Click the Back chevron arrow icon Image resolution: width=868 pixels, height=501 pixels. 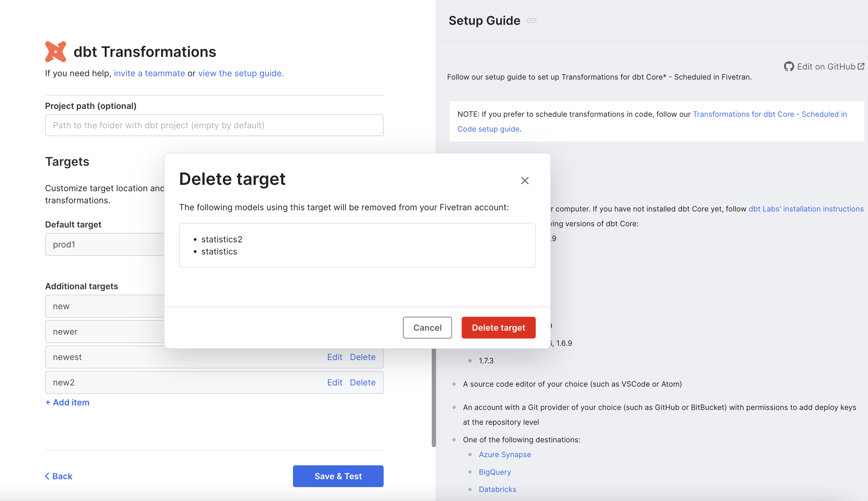[x=47, y=476]
